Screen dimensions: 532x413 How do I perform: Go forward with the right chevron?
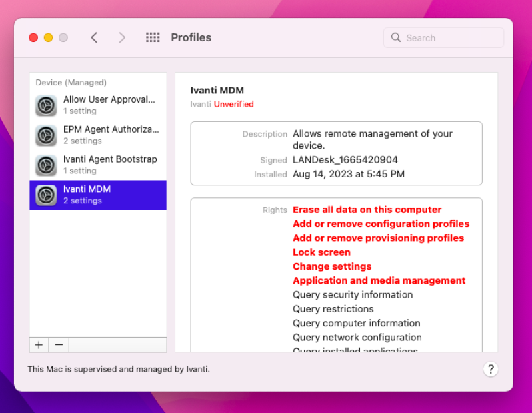pos(122,37)
